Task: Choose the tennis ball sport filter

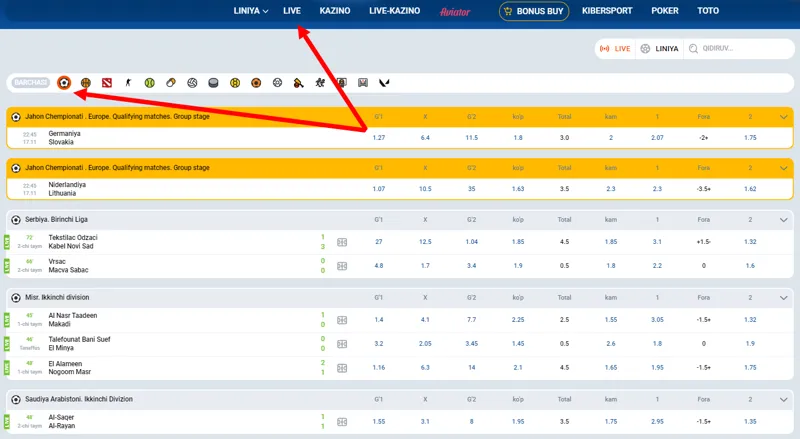Action: pos(150,82)
